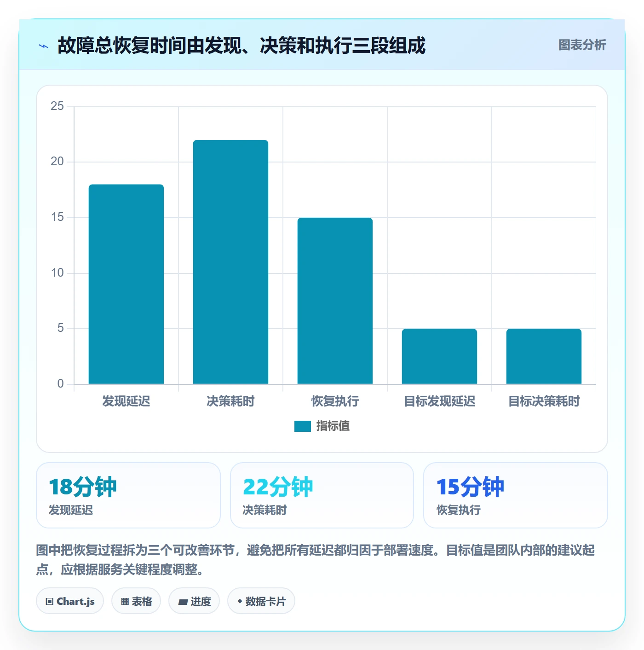Click the y-axis value 25
Screen dimensions: 644x650
57,106
